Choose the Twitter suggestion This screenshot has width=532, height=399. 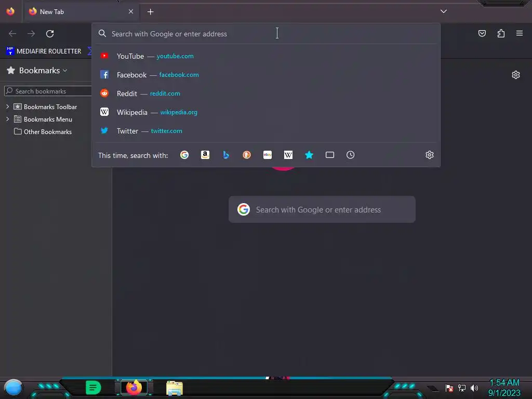click(x=265, y=130)
